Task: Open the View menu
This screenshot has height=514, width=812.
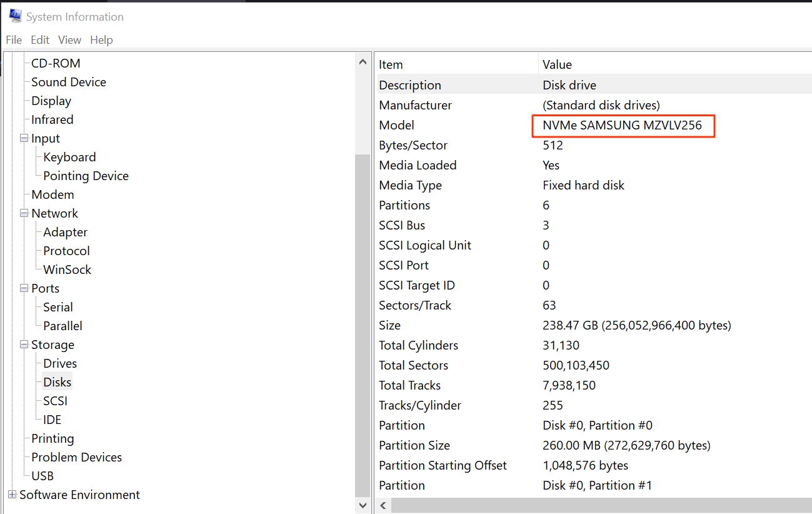Action: click(69, 40)
